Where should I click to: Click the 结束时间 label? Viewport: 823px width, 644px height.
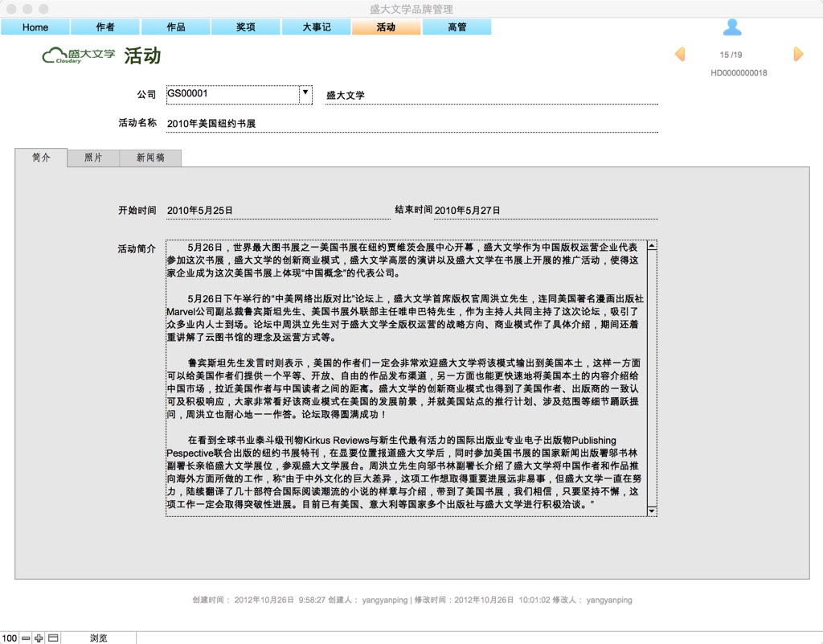414,209
